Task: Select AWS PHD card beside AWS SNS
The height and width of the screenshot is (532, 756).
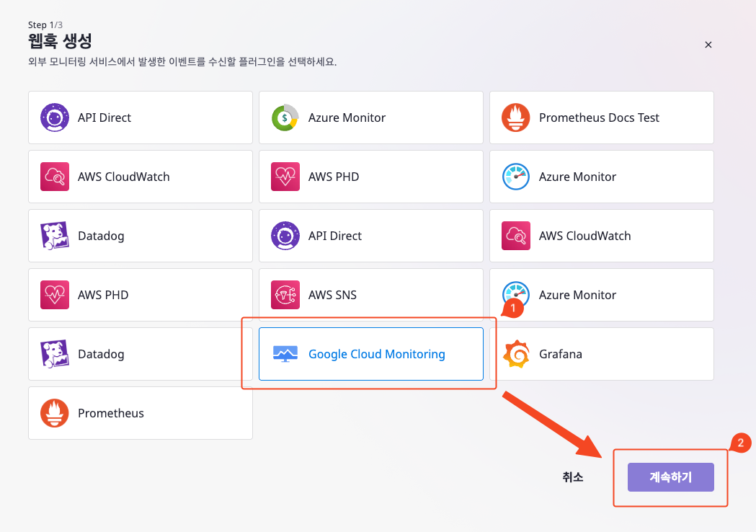Action: (141, 295)
